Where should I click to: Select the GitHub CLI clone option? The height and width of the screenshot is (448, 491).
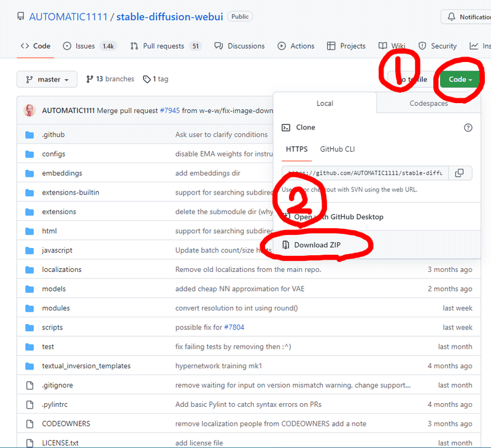tap(337, 149)
